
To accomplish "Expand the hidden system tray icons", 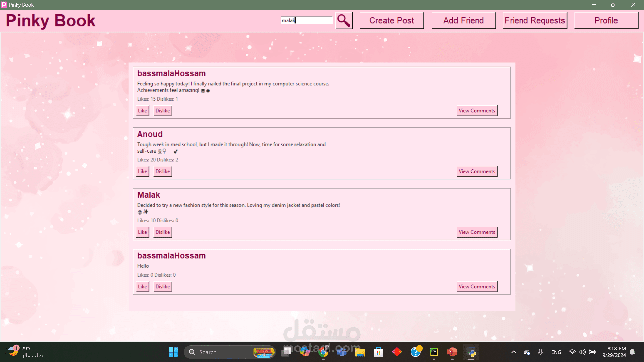I will [513, 352].
